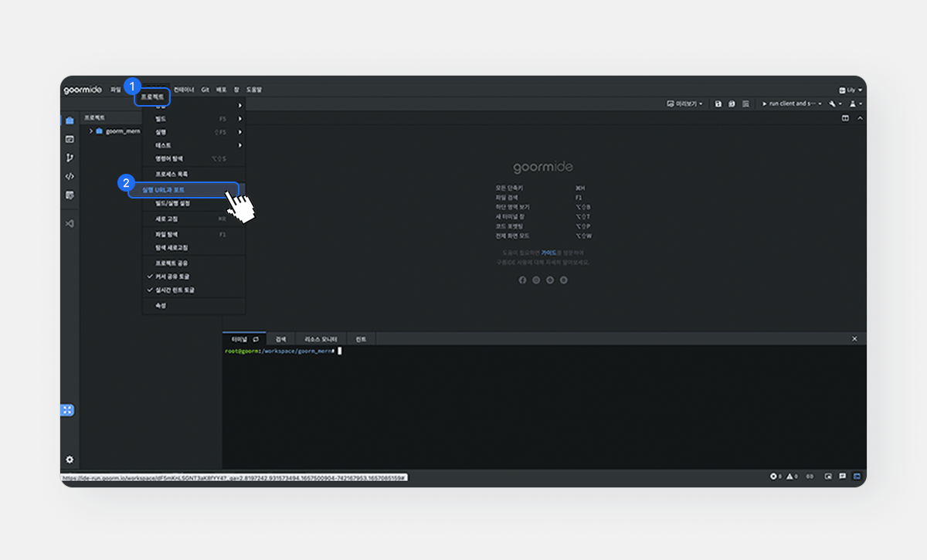This screenshot has height=560, width=927.
Task: Click the git branch sidebar icon
Action: (70, 158)
